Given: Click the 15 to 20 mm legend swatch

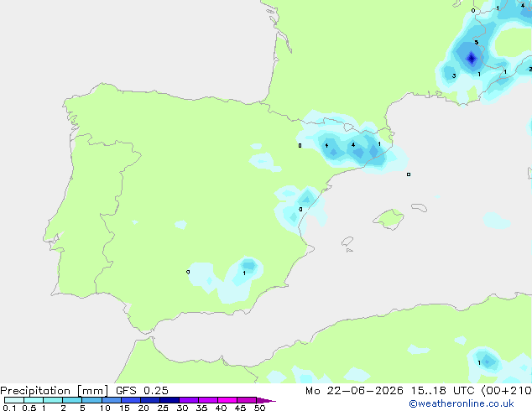Looking at the screenshot, I should [130, 400].
